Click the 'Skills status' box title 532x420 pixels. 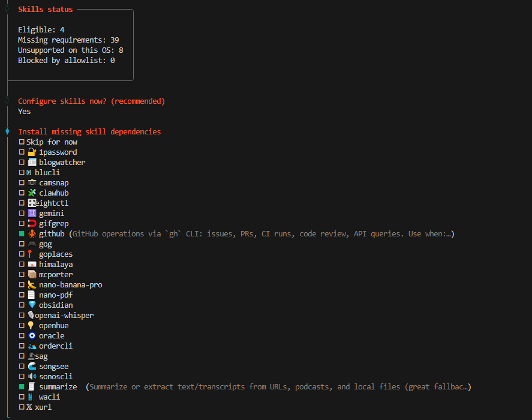pyautogui.click(x=46, y=10)
